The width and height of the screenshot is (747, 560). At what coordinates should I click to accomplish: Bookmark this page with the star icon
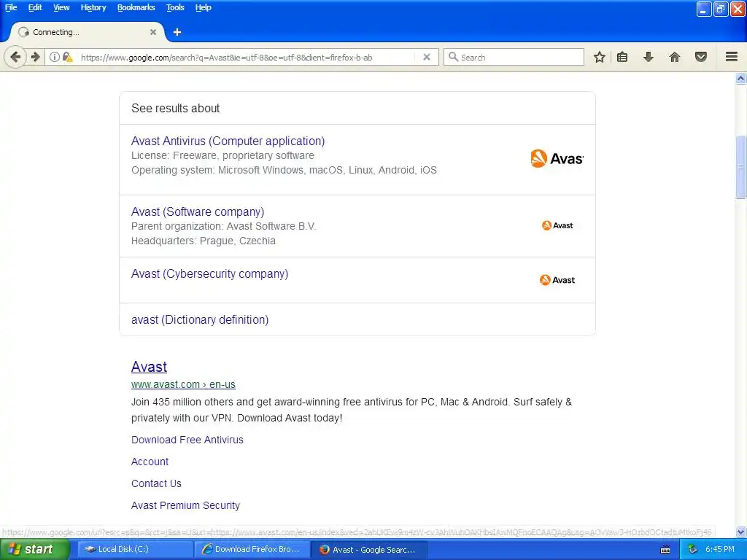[600, 57]
